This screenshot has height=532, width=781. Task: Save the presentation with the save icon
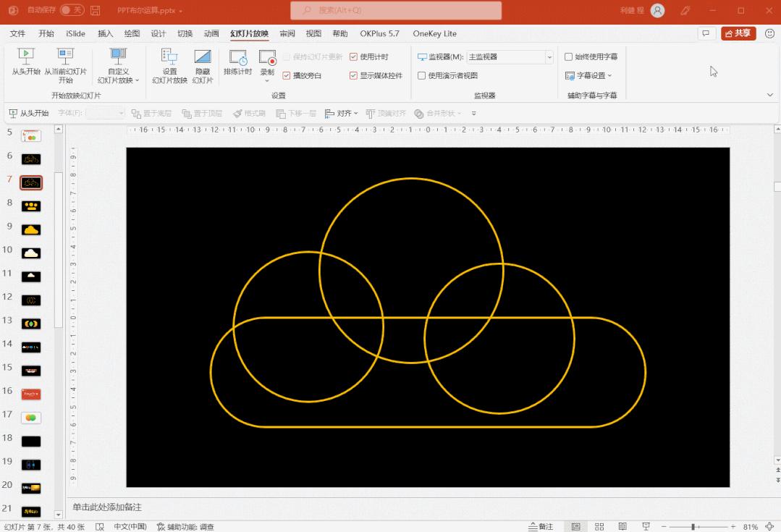coord(96,11)
